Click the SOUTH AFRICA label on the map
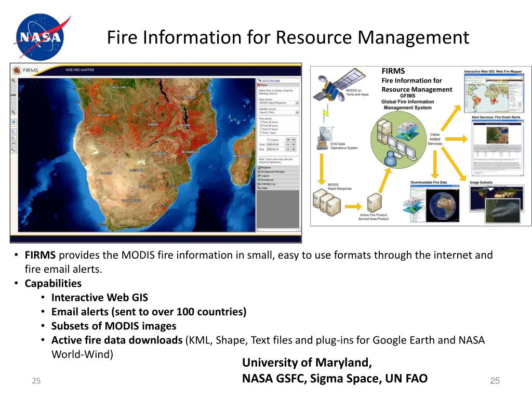The height and width of the screenshot is (399, 532). coord(131,201)
